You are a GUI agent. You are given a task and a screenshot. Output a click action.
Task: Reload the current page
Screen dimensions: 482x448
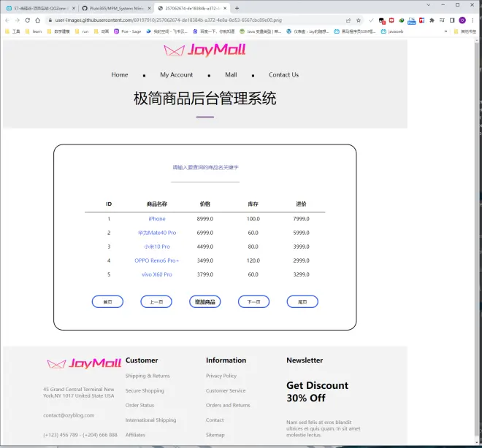[x=28, y=20]
